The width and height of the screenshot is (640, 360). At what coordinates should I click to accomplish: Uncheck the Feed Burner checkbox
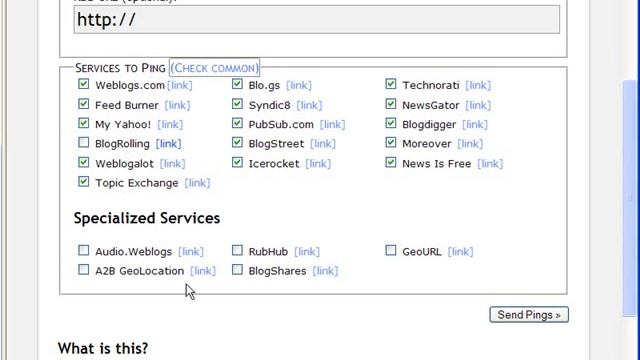(84, 104)
